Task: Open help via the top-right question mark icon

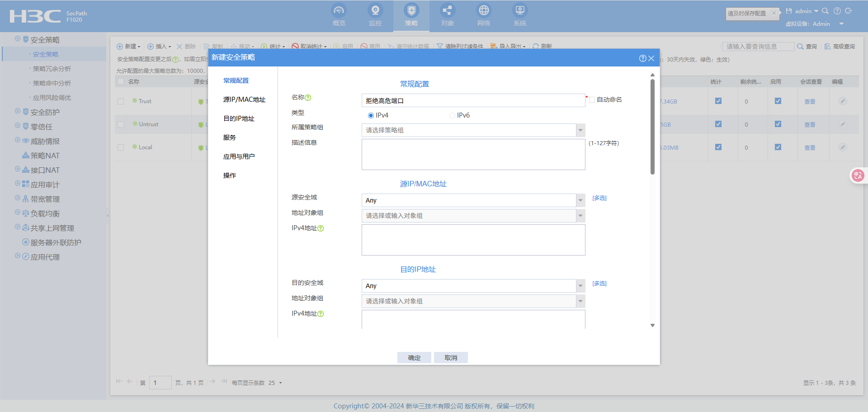Action: point(837,11)
